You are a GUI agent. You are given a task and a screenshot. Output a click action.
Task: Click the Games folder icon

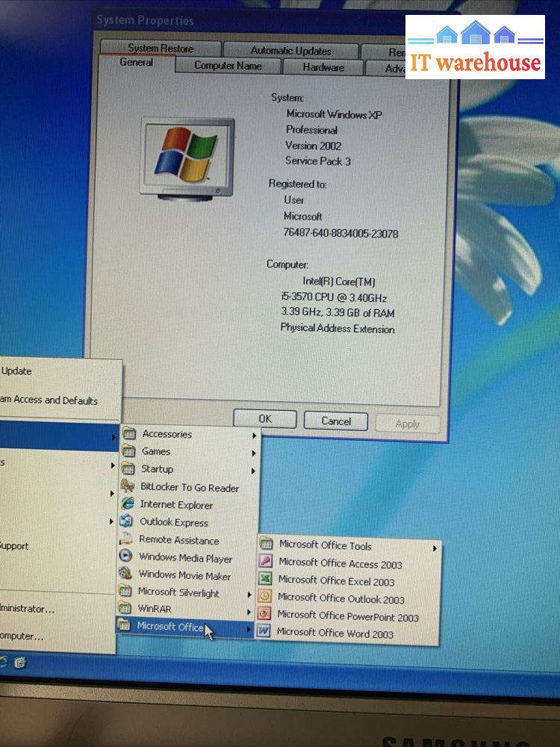pyautogui.click(x=129, y=450)
